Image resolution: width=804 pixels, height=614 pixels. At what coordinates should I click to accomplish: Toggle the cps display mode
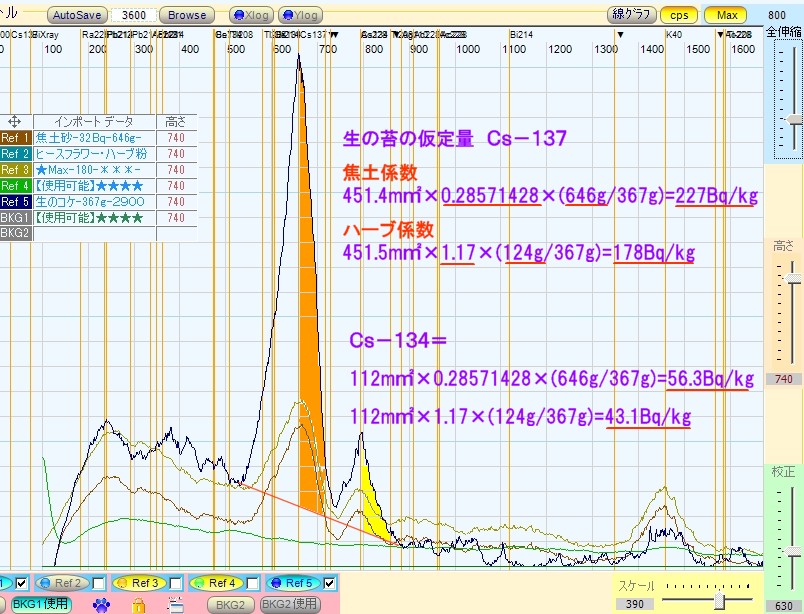pyautogui.click(x=679, y=15)
